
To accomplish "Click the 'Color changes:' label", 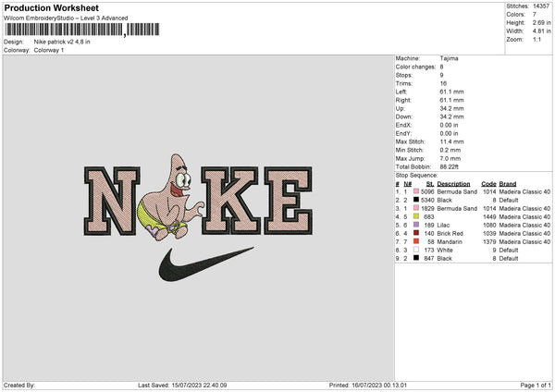I will pos(415,67).
